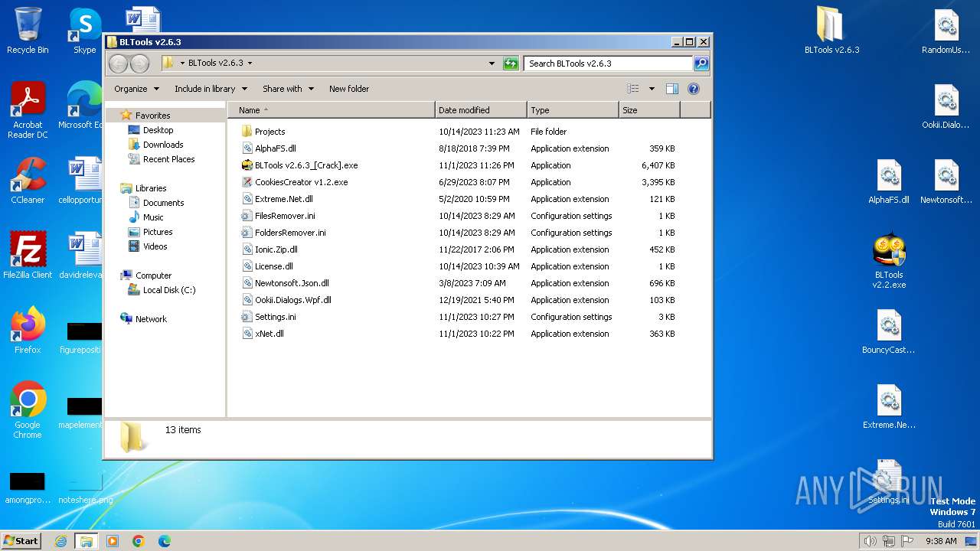The height and width of the screenshot is (551, 980).
Task: Select the BLTools v2.2.exe desktop icon
Action: tap(889, 260)
